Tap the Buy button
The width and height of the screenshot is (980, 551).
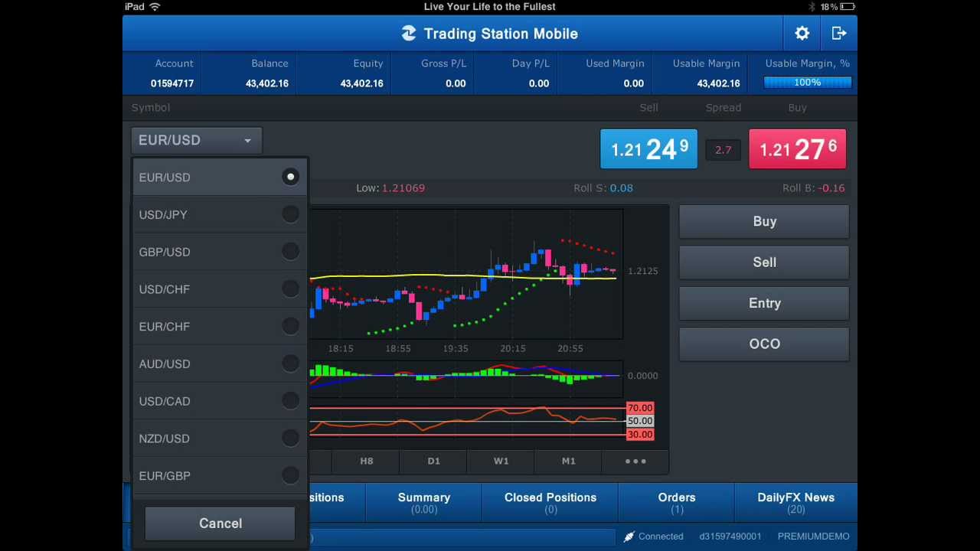(764, 221)
